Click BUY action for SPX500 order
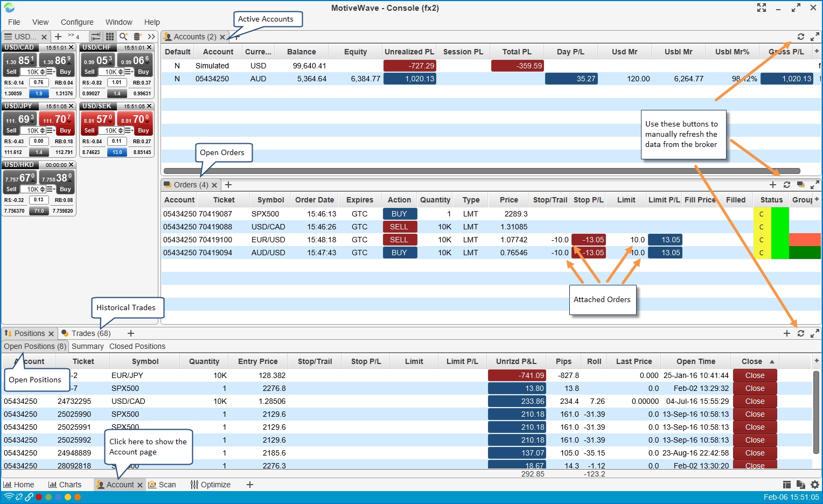 pos(399,214)
